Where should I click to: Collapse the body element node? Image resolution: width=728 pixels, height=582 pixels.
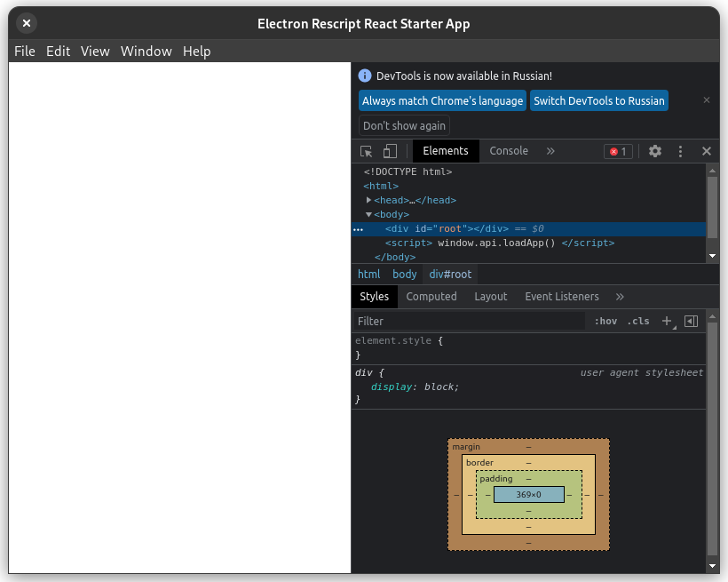(x=368, y=214)
